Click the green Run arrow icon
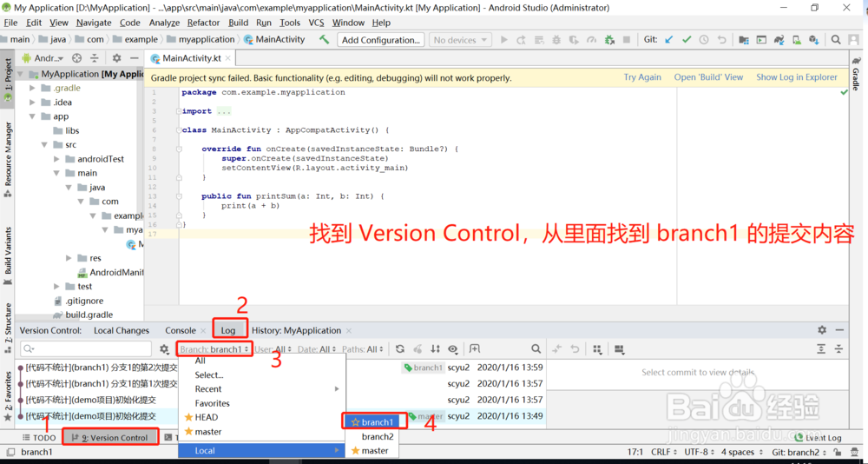Viewport: 868px width, 464px height. (x=503, y=40)
